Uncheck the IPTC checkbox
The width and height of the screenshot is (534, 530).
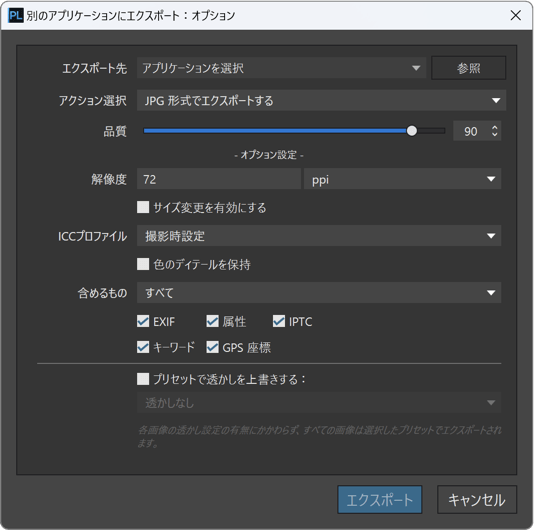279,321
